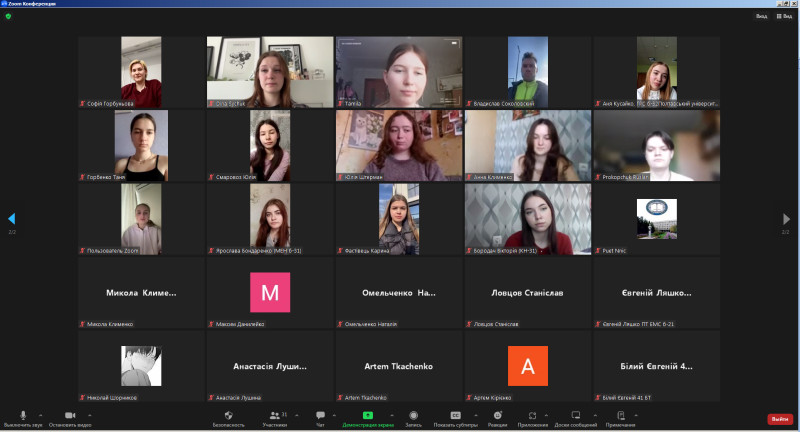The width and height of the screenshot is (800, 432).
Task: Go to next gallery page with right arrow
Action: [x=787, y=219]
